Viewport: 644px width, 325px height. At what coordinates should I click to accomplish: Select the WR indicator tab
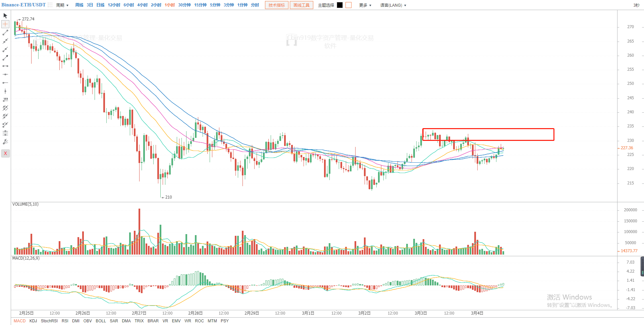pyautogui.click(x=188, y=321)
